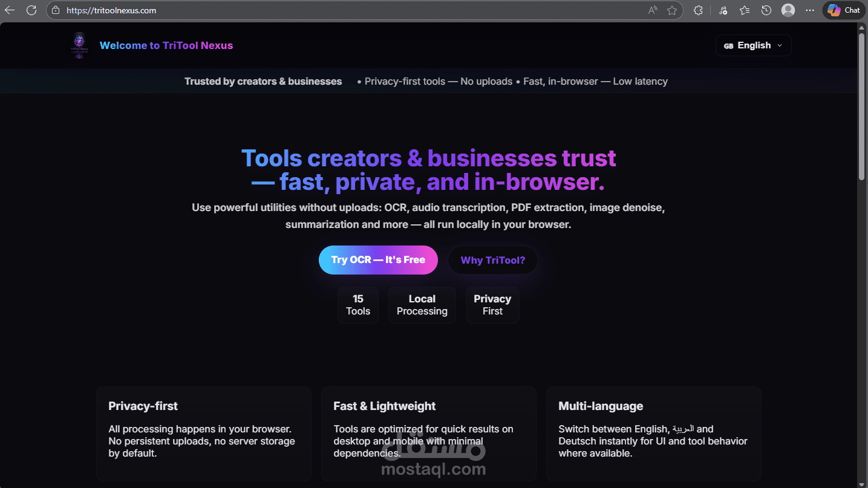Open the user profile avatar icon
Viewport: 868px width, 488px height.
788,10
